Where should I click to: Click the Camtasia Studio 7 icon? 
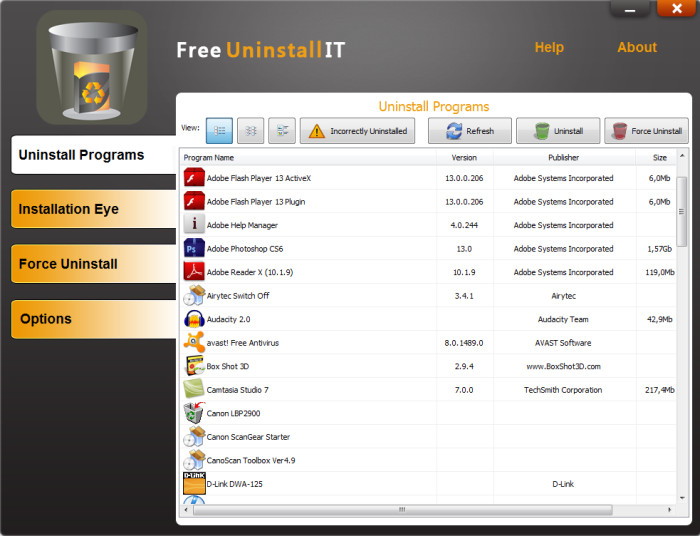[194, 389]
